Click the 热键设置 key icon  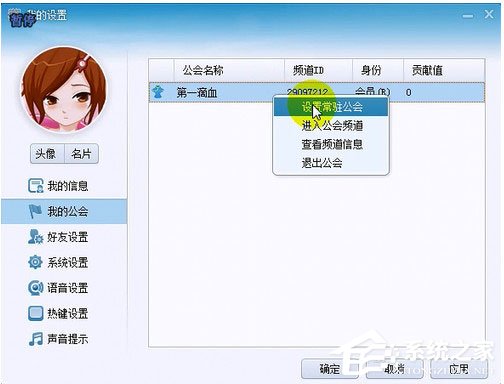coord(35,313)
